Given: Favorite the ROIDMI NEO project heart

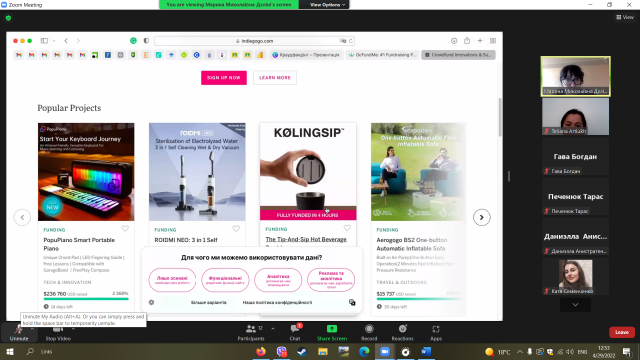Looking at the screenshot, I should tap(236, 229).
